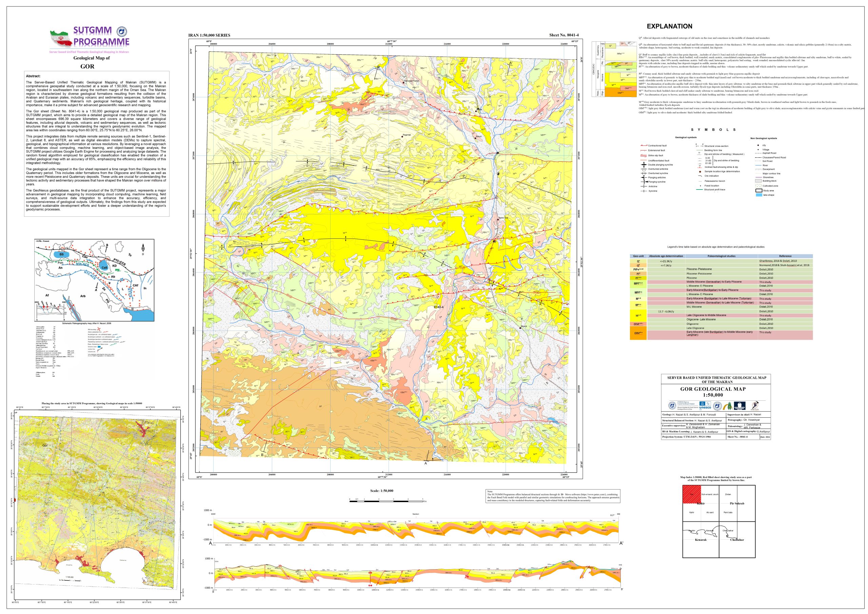Click the north arrow on the paleogeography map

(143, 249)
